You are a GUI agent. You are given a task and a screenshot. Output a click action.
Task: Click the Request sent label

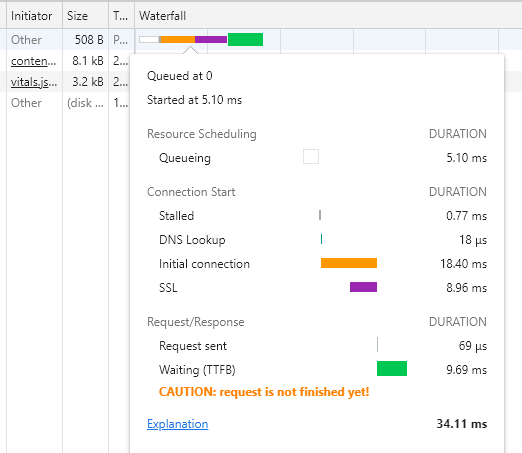[193, 346]
